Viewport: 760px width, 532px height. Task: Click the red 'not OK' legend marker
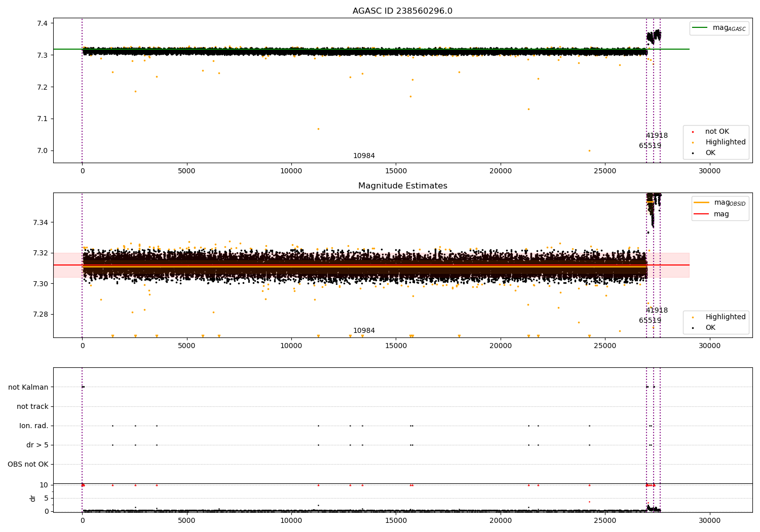(693, 132)
